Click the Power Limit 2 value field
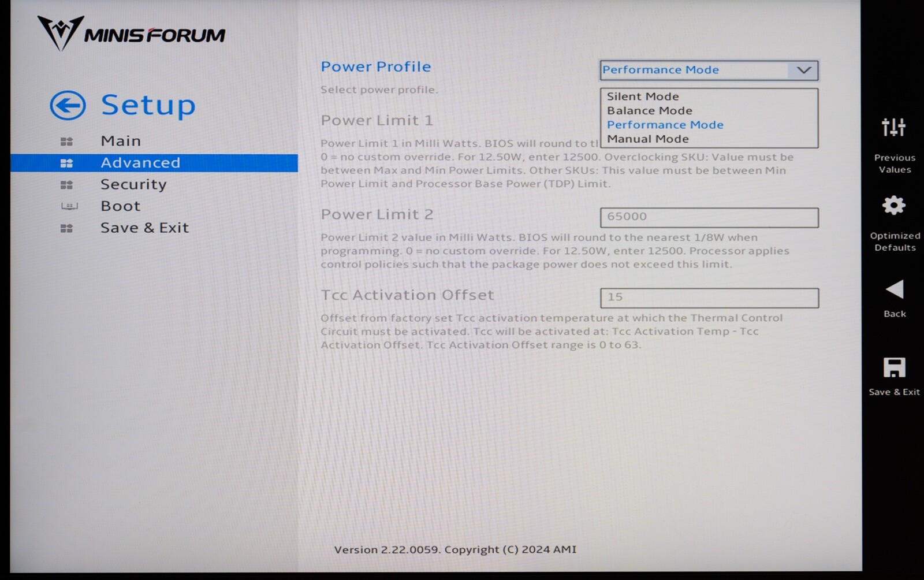Image resolution: width=924 pixels, height=580 pixels. 709,217
